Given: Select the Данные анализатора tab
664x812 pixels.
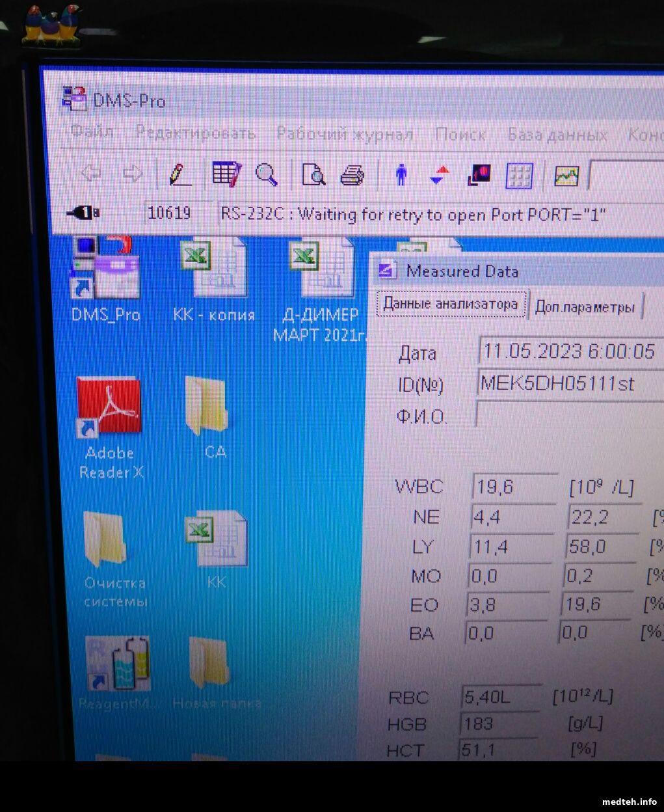Looking at the screenshot, I should 450,303.
